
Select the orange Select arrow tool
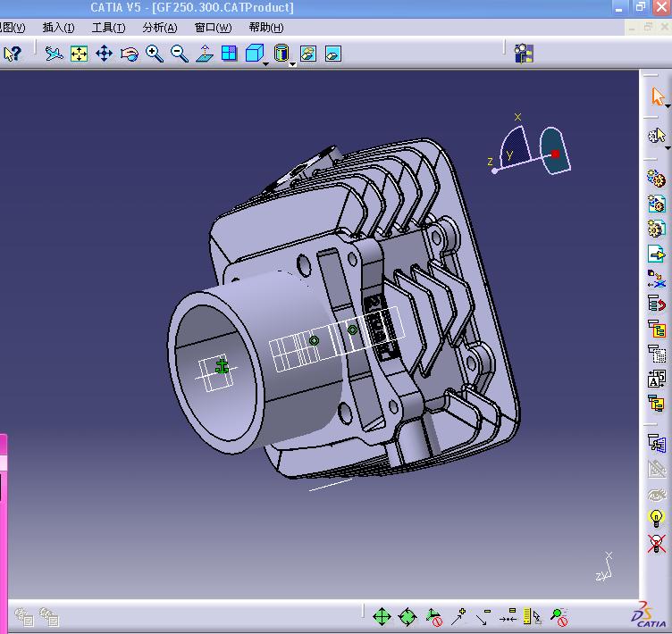(657, 96)
